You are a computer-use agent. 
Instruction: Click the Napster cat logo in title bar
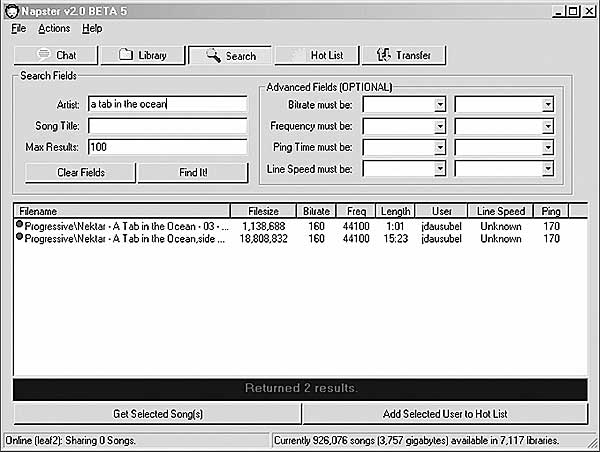click(12, 11)
